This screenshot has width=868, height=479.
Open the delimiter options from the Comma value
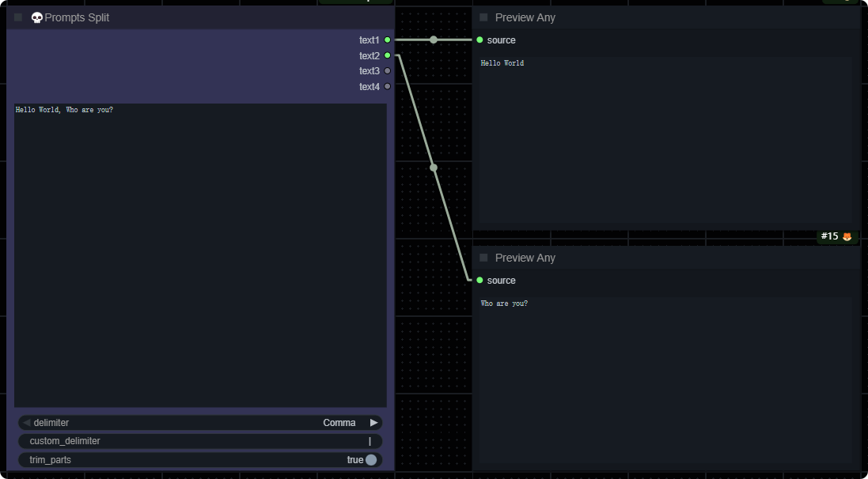click(x=339, y=423)
